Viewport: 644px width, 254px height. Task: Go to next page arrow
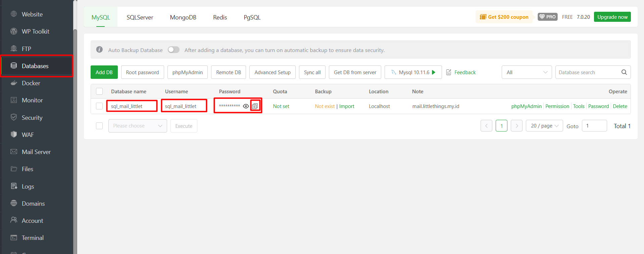point(516,126)
